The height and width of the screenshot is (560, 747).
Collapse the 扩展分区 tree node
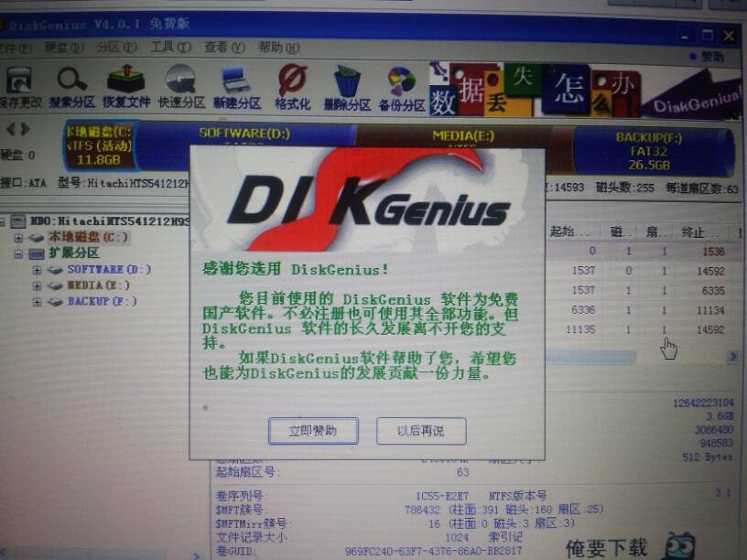coord(18,253)
